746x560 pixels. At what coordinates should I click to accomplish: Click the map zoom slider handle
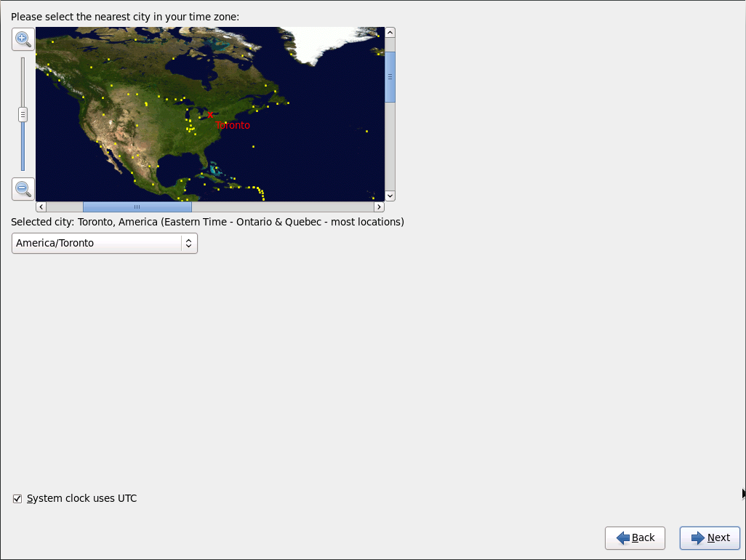23,115
